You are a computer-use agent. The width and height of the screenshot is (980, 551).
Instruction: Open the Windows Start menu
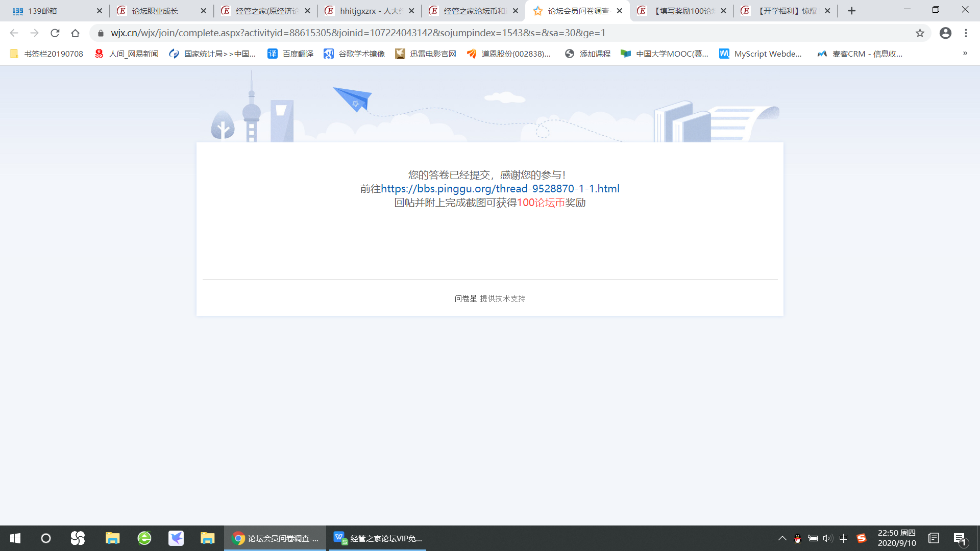(15, 538)
